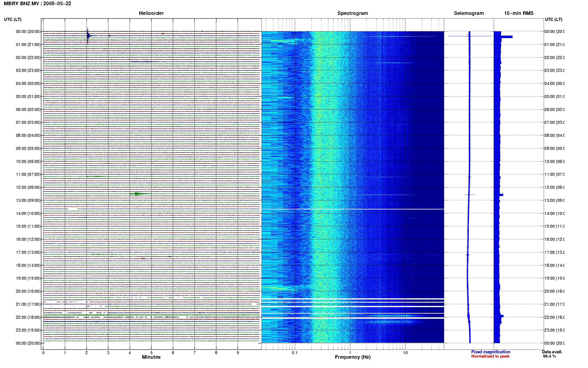This screenshot has width=588, height=368.
Task: Click the minute '0' tick label
Action: (x=43, y=353)
